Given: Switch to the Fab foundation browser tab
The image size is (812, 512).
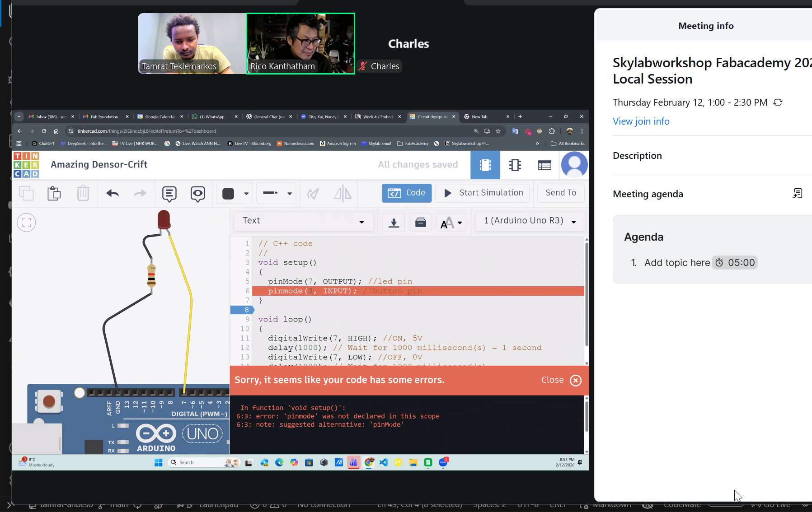Looking at the screenshot, I should click(106, 116).
